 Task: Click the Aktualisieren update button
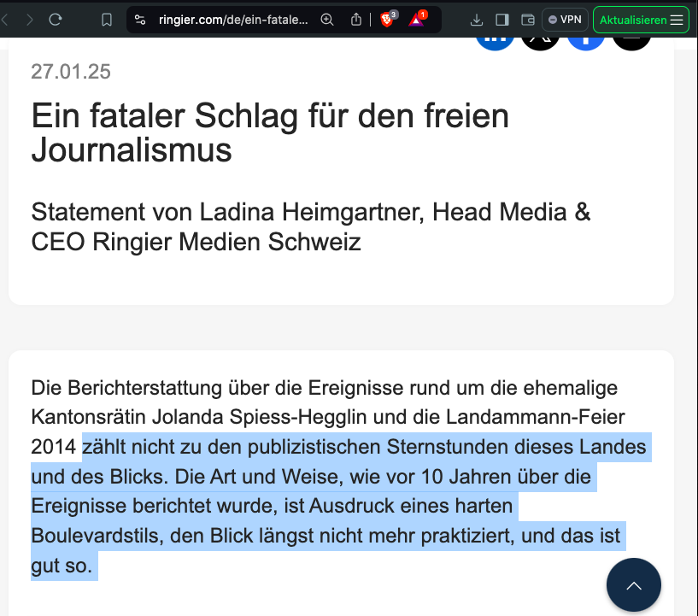632,20
